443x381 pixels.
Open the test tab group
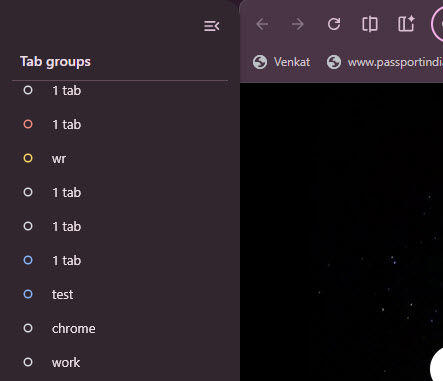[x=120, y=294]
